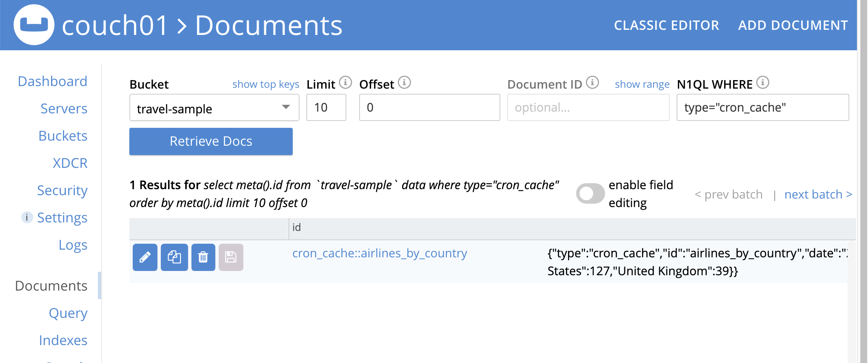Click ADD DOCUMENT in header
This screenshot has height=363, width=868.
793,25
